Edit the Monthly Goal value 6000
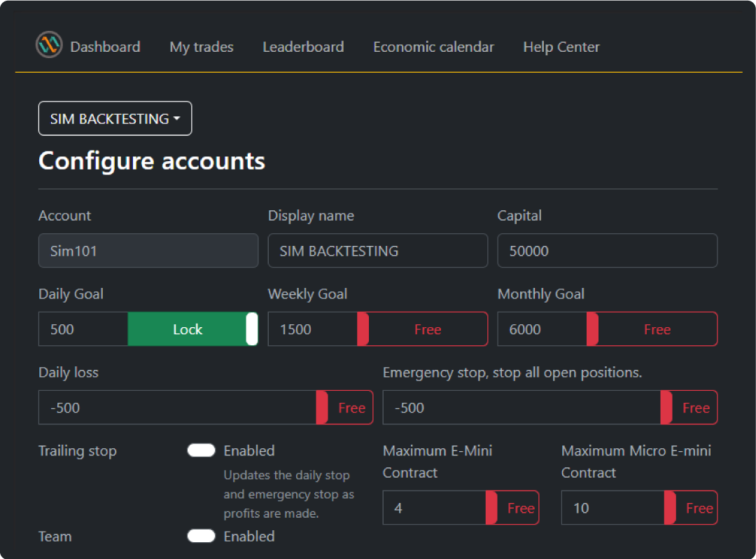 click(542, 329)
